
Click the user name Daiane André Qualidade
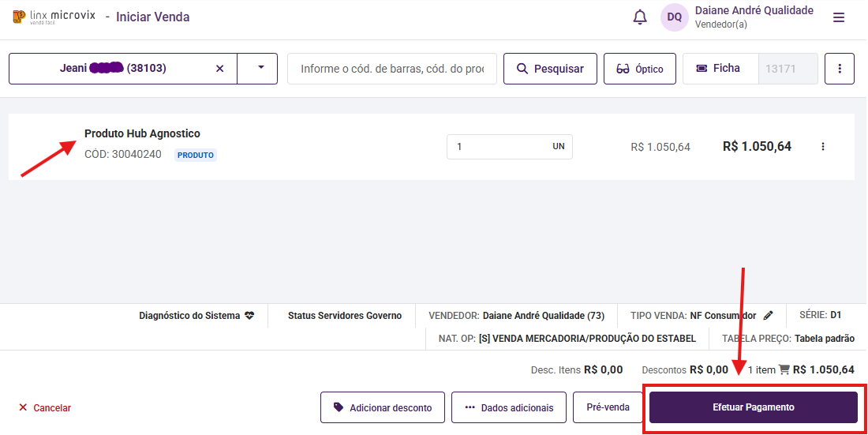coord(754,10)
